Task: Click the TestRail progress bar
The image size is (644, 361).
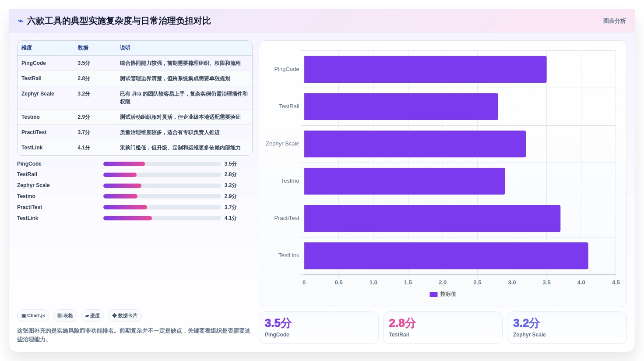Action: (x=162, y=175)
